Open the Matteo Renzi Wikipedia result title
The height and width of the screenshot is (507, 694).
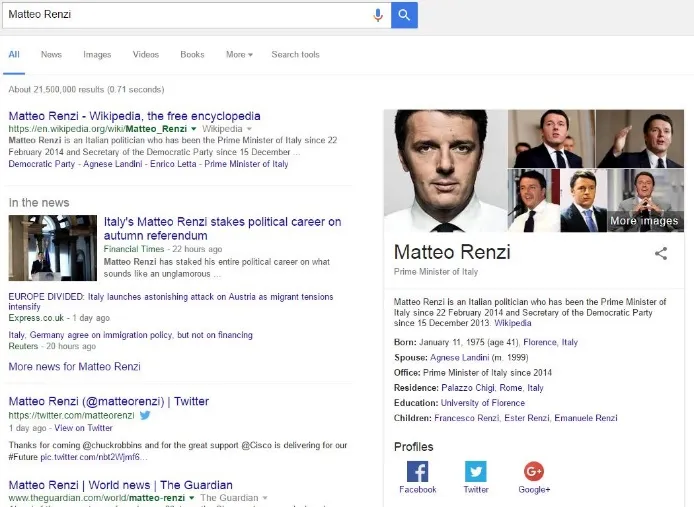(135, 116)
